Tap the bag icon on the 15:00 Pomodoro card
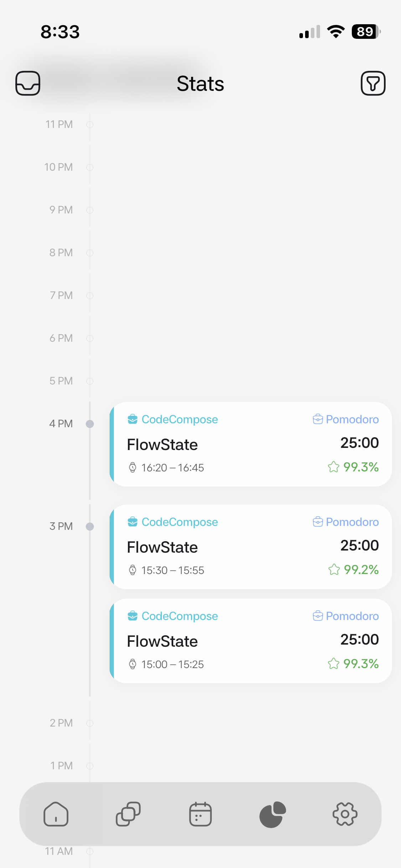 (x=317, y=616)
